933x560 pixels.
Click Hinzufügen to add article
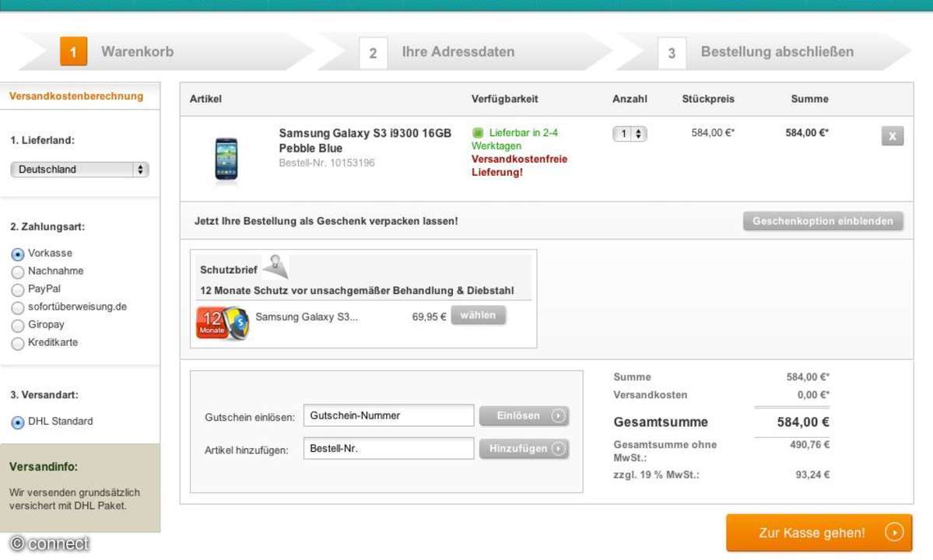click(x=524, y=448)
